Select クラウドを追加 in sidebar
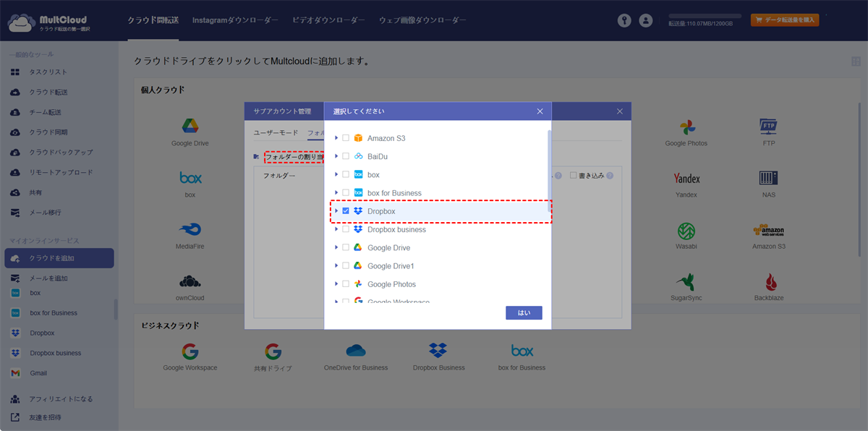This screenshot has height=431, width=868. (x=59, y=258)
